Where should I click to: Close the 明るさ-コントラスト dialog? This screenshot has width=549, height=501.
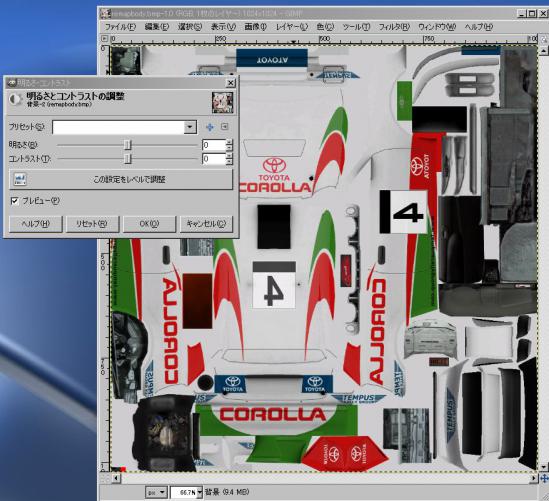pyautogui.click(x=230, y=83)
